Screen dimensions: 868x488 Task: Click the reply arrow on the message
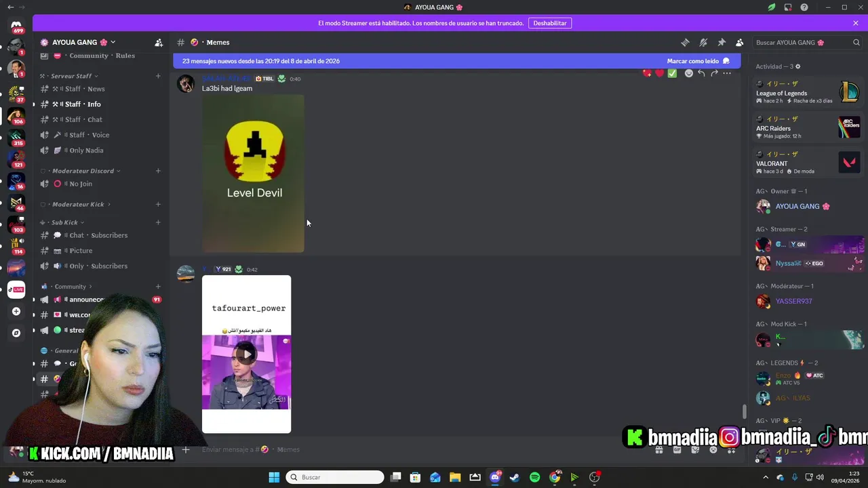701,73
